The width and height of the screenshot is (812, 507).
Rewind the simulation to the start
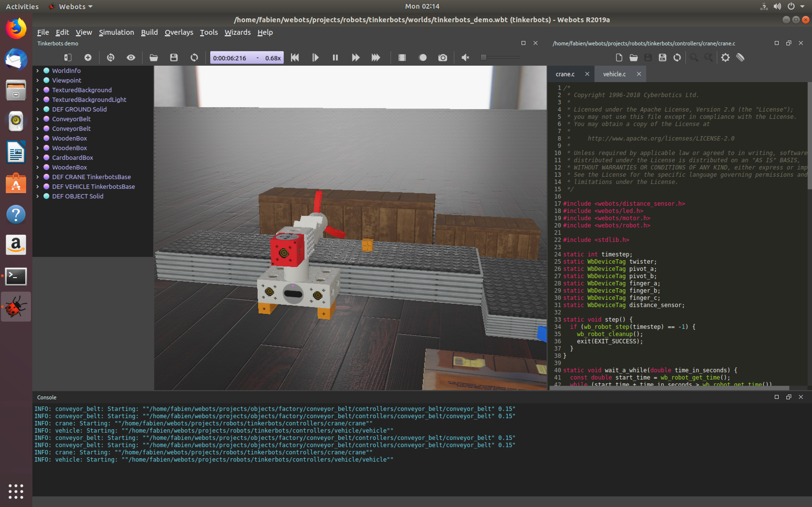coord(294,57)
